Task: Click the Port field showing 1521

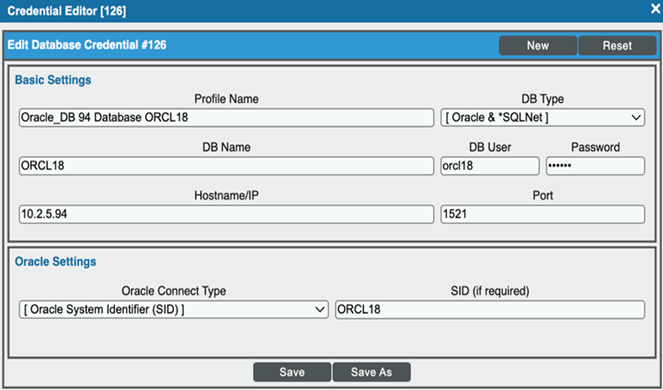Action: pyautogui.click(x=542, y=214)
